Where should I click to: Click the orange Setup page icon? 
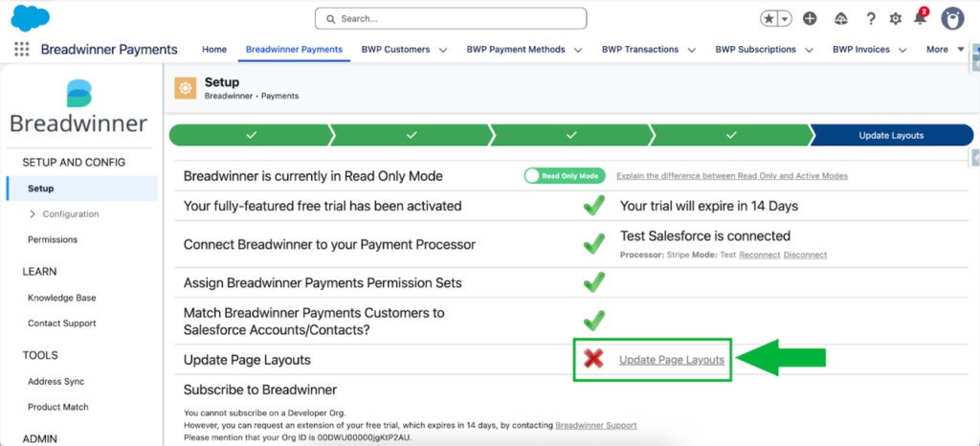coord(185,89)
